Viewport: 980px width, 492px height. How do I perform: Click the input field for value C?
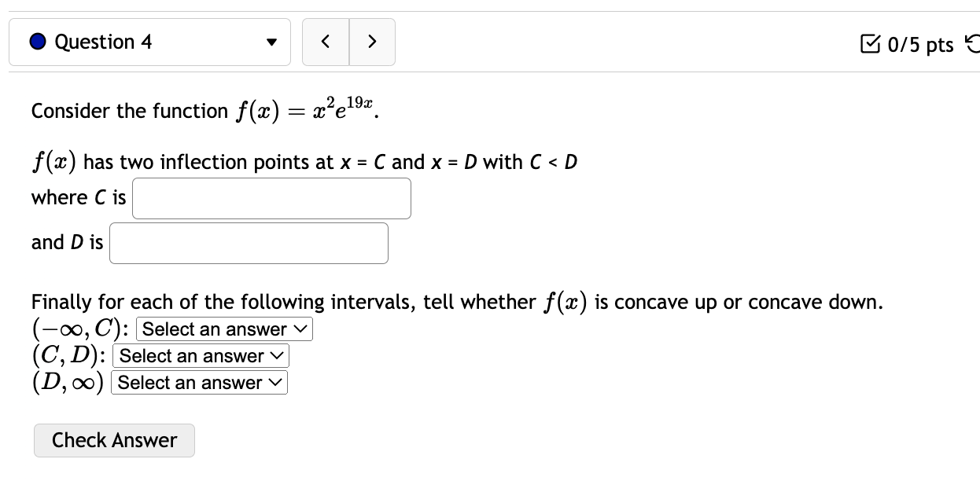pyautogui.click(x=271, y=198)
